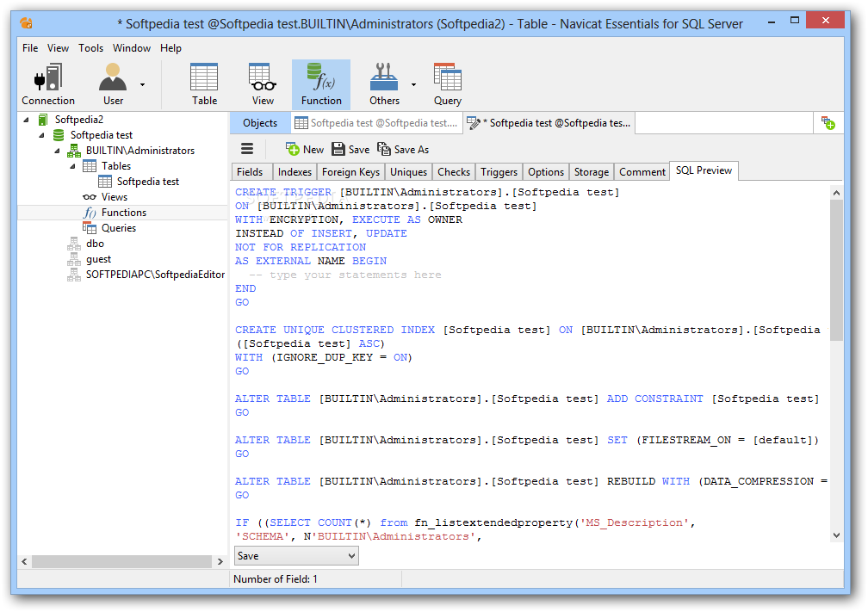Open the Tools menu
Screen dimensions: 868x612
point(90,48)
